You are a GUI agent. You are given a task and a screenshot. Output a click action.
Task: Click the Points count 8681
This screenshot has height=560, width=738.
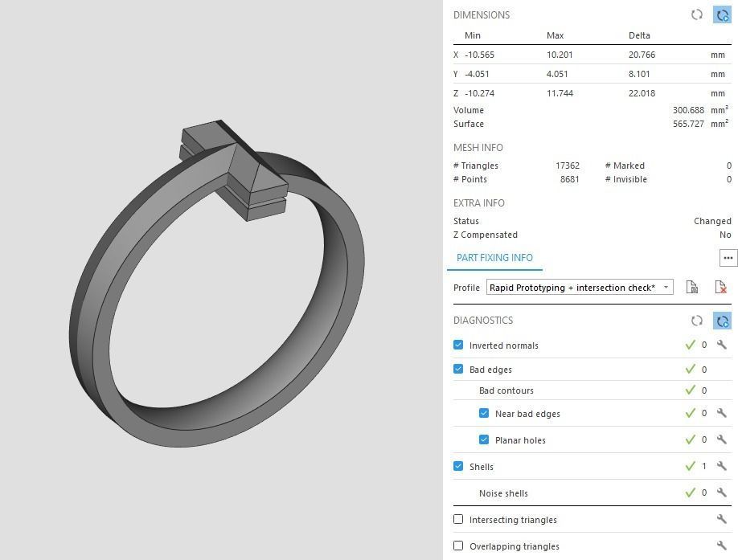click(x=569, y=179)
